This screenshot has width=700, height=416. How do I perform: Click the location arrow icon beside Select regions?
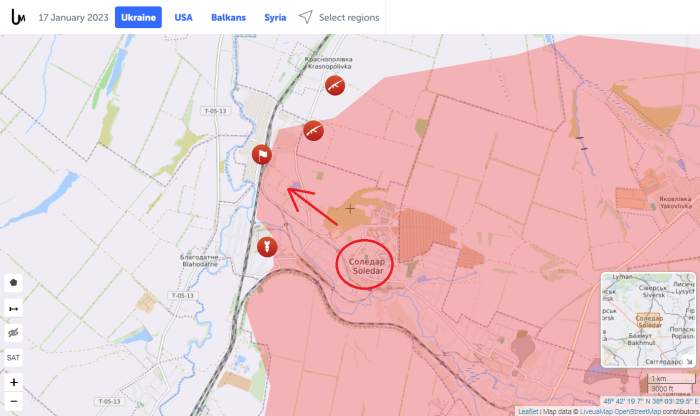click(x=306, y=17)
